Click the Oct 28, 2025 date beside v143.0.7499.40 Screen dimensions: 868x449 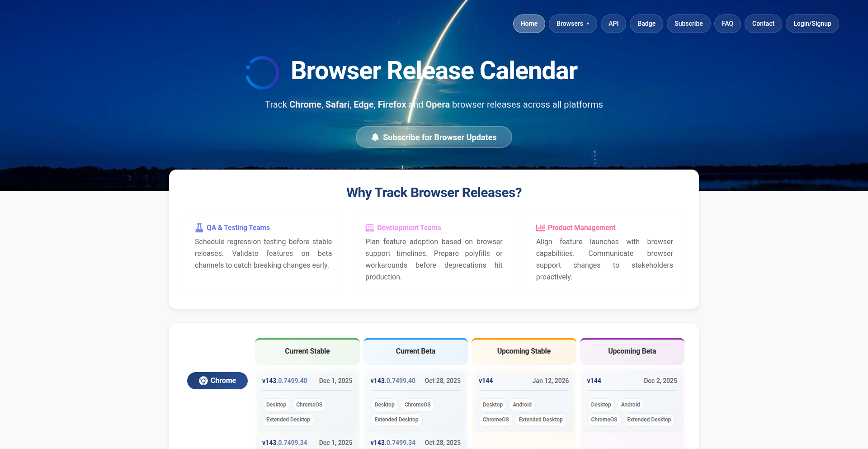[443, 381]
